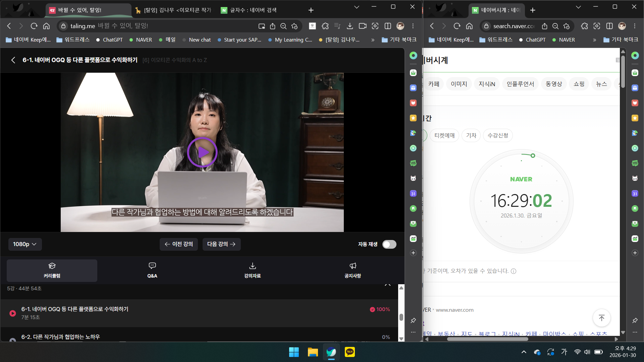Expand hidden bookmarks chevron in left browser
This screenshot has width=644, height=362.
(373, 40)
